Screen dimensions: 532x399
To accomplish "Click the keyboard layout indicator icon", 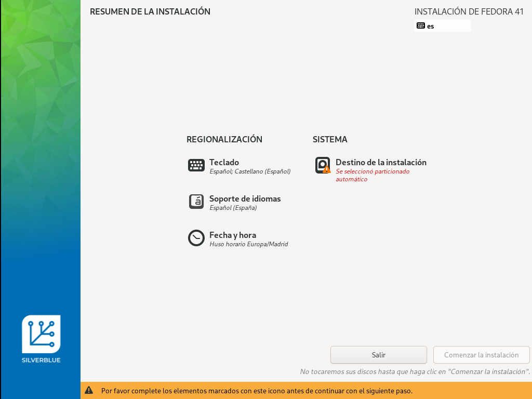I will point(421,26).
